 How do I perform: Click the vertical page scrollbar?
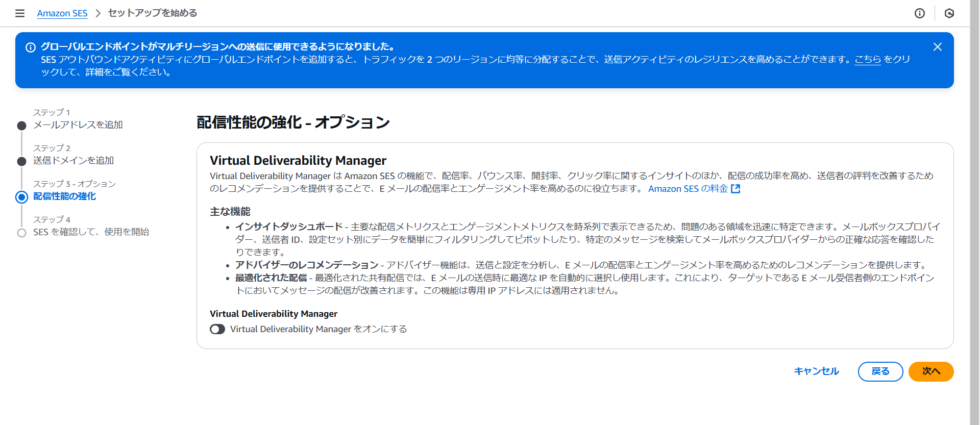(974, 204)
